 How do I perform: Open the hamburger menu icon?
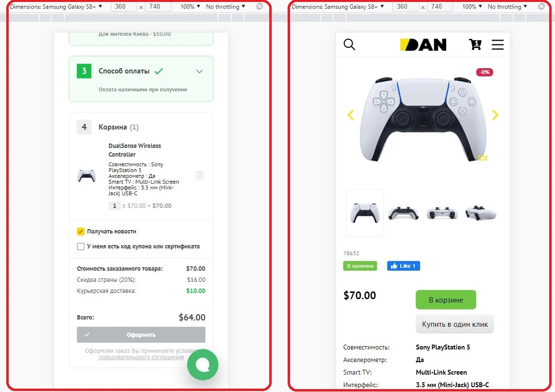coord(497,44)
